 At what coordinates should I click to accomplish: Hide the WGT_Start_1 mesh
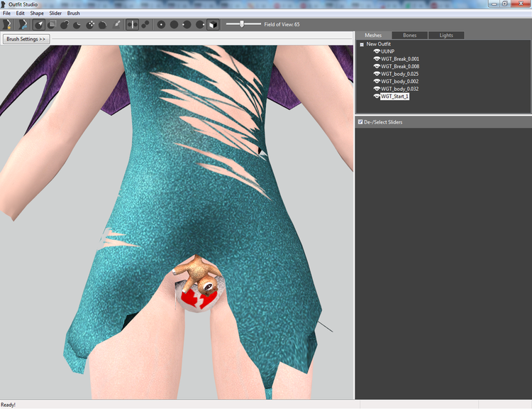tap(377, 97)
